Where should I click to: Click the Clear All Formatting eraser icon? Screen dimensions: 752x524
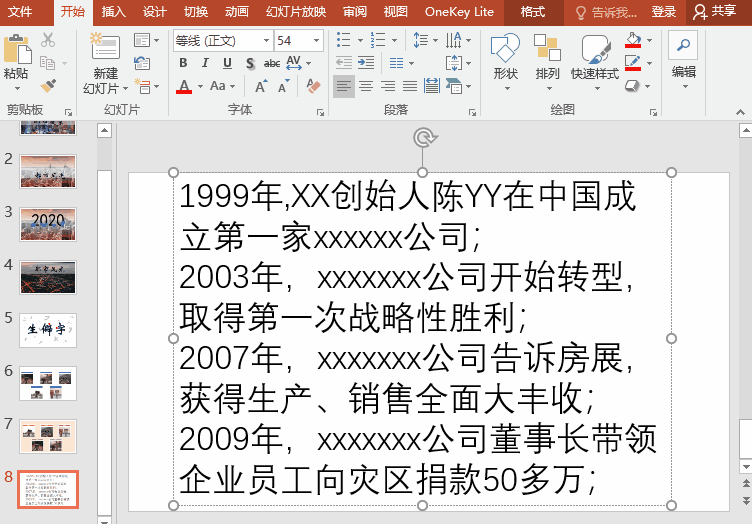313,87
